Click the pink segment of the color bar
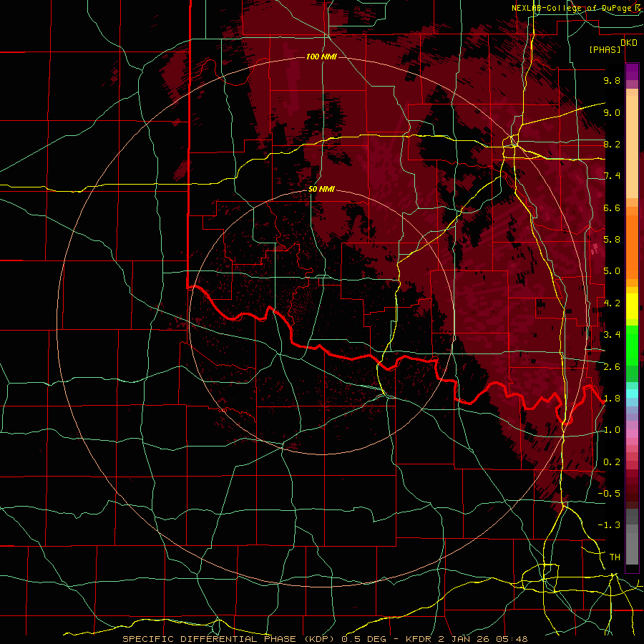The width and height of the screenshot is (644, 644). [x=632, y=434]
